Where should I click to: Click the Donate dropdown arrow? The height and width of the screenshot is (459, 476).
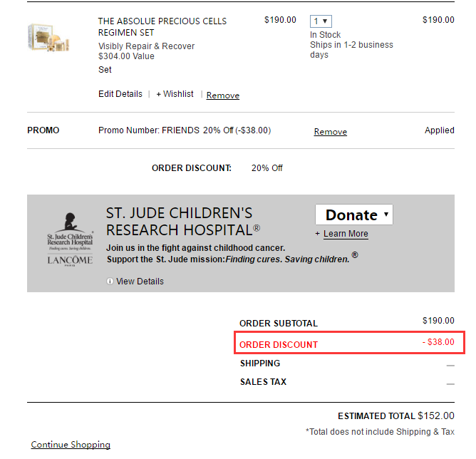[386, 214]
